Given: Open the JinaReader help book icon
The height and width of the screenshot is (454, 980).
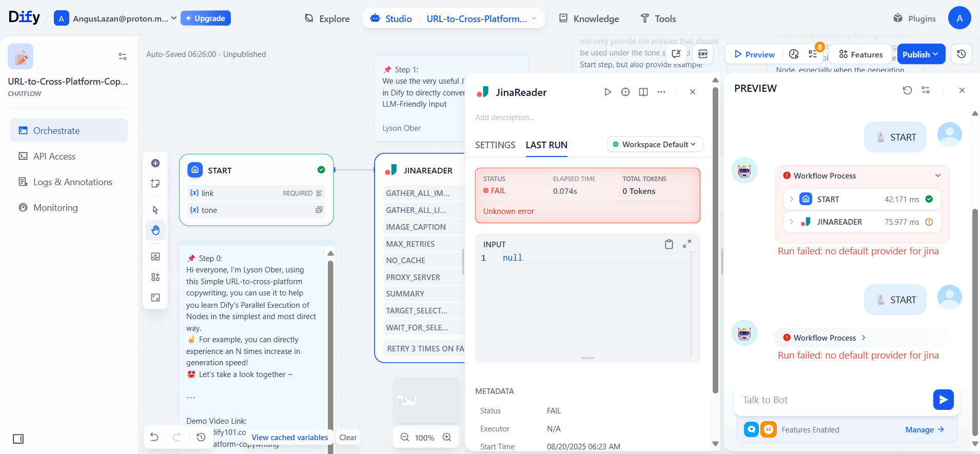Looking at the screenshot, I should [x=643, y=92].
